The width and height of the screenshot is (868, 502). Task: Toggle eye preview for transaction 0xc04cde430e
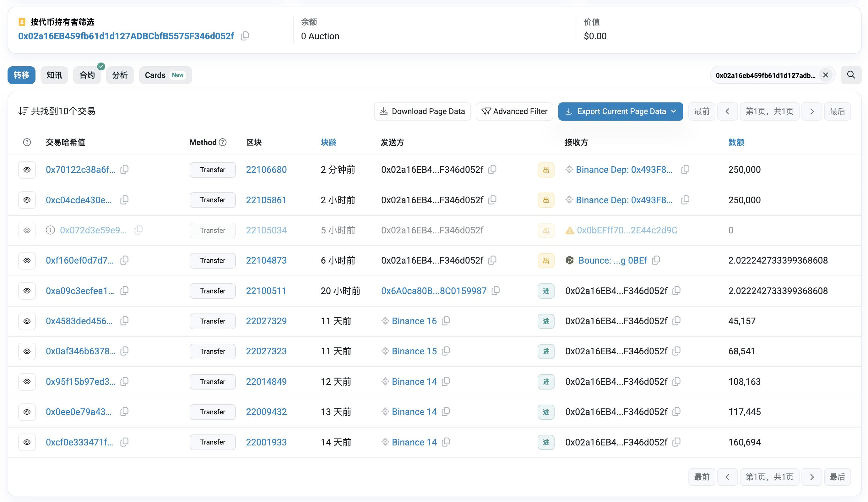[27, 200]
